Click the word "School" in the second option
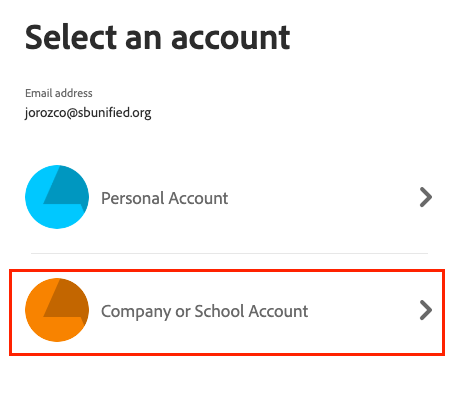 pyautogui.click(x=220, y=311)
